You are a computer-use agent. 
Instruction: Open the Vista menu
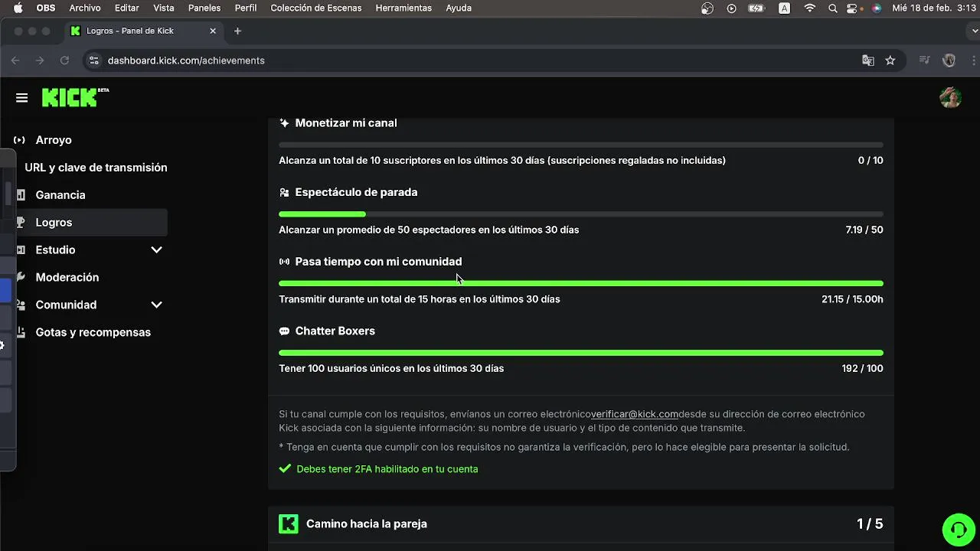164,8
